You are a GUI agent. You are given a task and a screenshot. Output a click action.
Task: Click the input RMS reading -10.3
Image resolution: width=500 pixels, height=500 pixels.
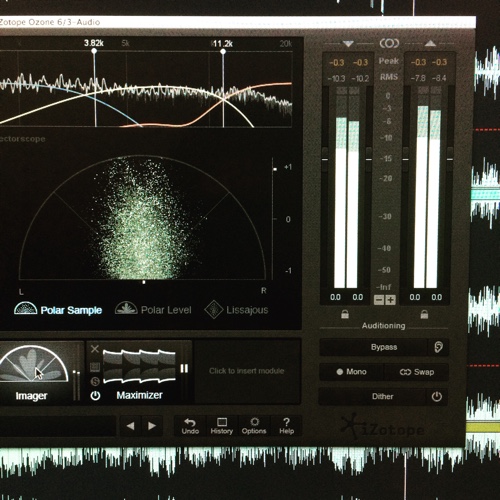[337, 79]
